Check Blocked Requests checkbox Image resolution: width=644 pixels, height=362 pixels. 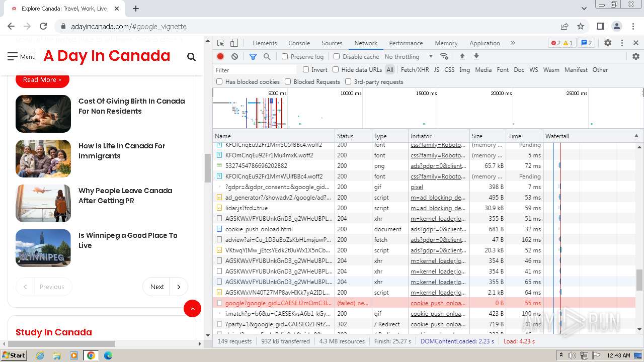[x=288, y=82]
